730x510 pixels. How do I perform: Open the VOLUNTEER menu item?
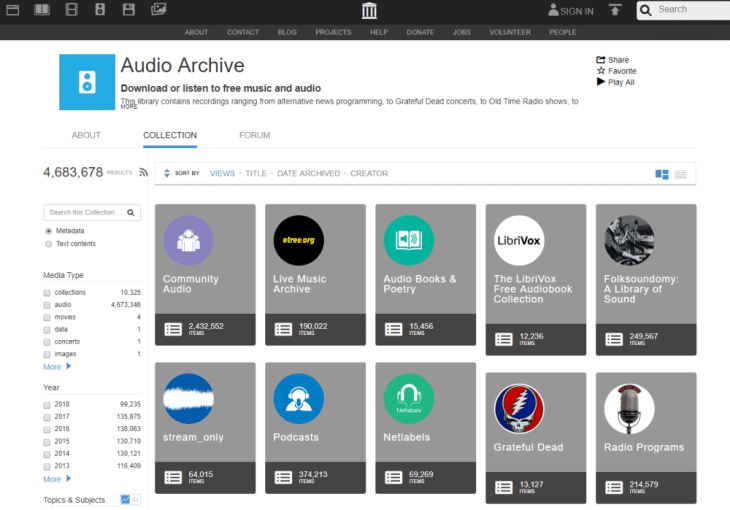tap(510, 32)
